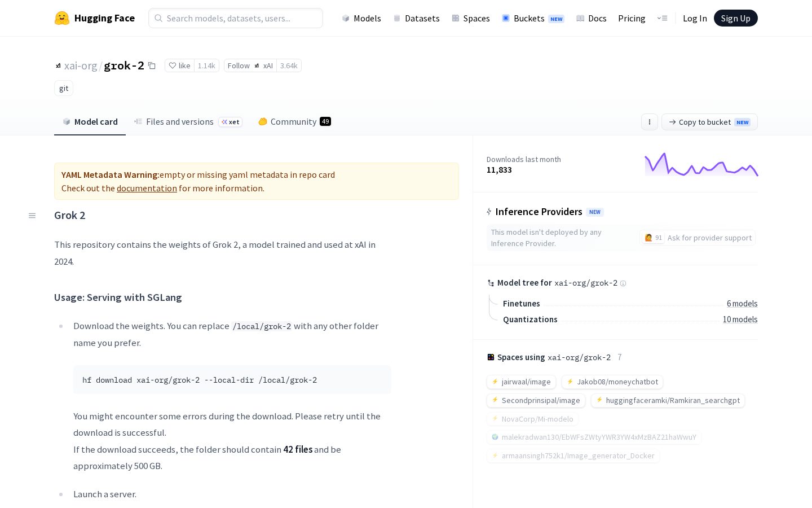Switch to the Model card tab
The height and width of the screenshot is (508, 812).
point(90,121)
